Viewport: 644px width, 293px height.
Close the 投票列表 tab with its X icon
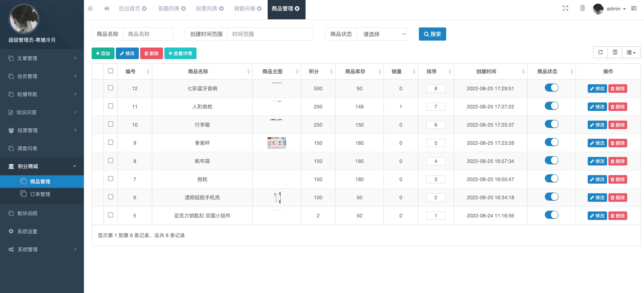(x=221, y=9)
